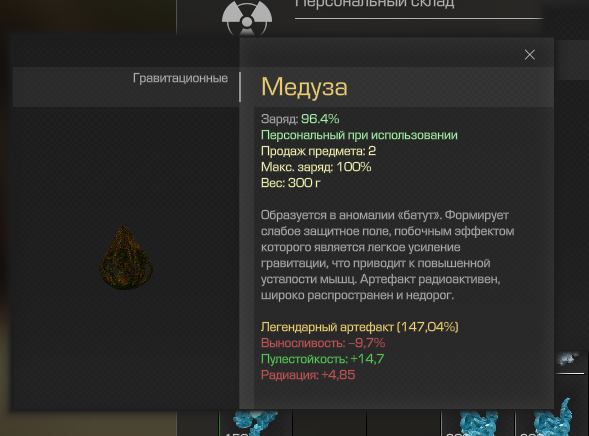Open the Персональный склад header
The width and height of the screenshot is (589, 436).
[375, 4]
